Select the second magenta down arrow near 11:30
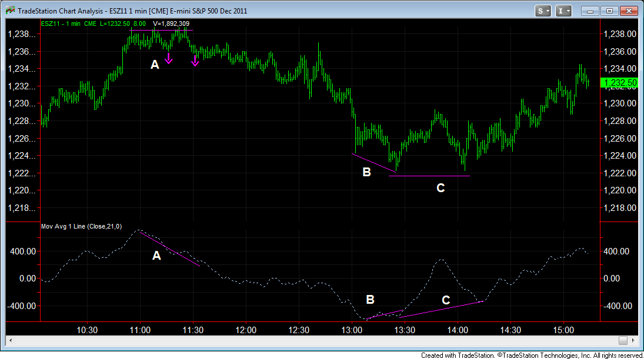Screen dimensions: 644x359 (195, 61)
